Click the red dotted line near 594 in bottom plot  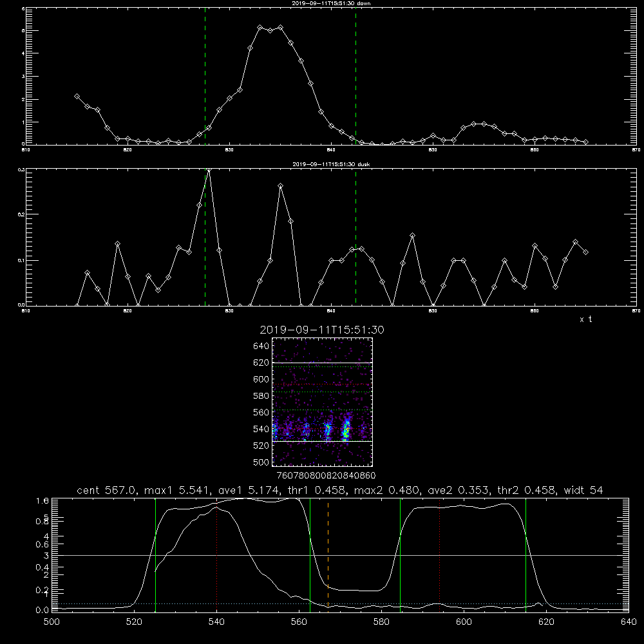[x=439, y=554]
